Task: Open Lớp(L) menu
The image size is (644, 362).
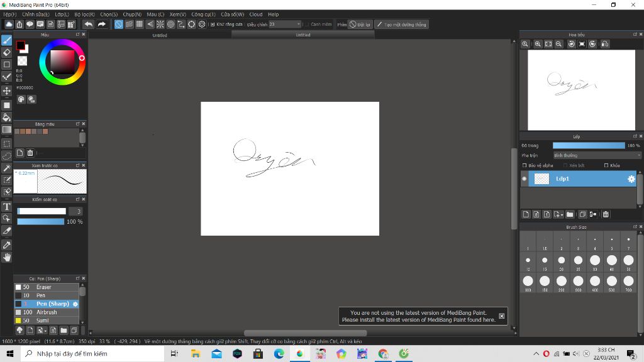Action: point(62,14)
